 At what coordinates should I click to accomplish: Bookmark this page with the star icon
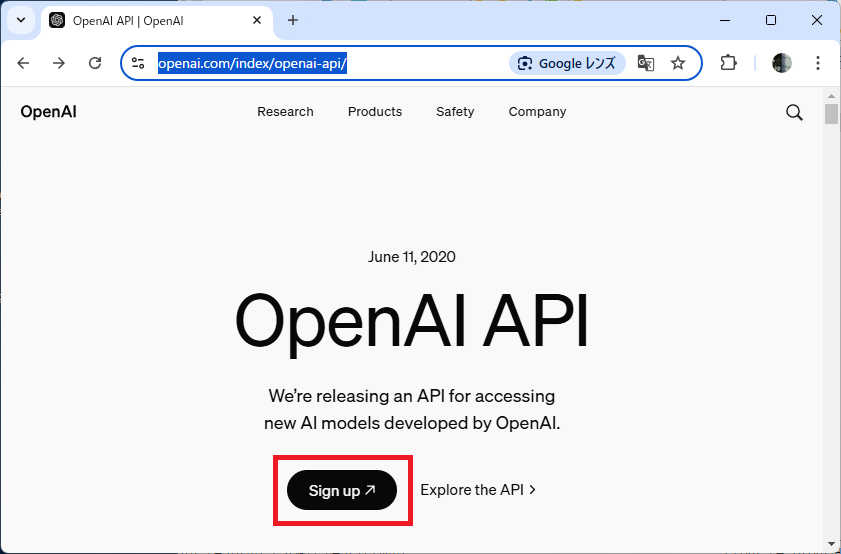[x=678, y=63]
